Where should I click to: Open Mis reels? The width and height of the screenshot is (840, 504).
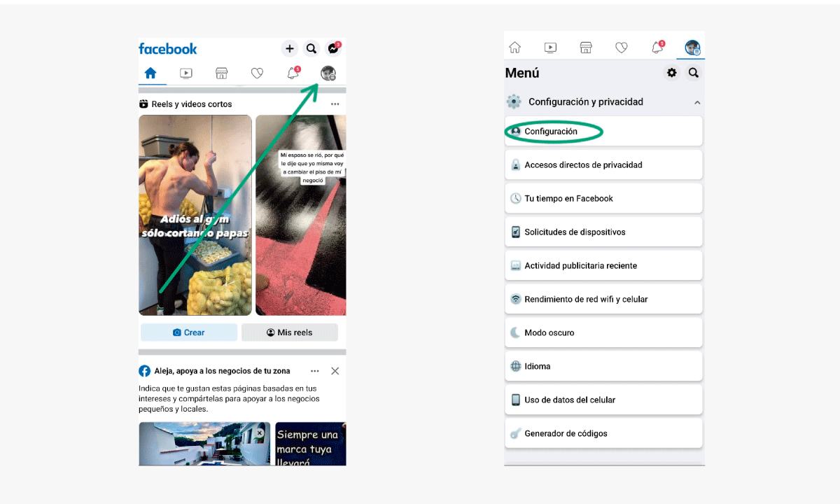coord(290,332)
